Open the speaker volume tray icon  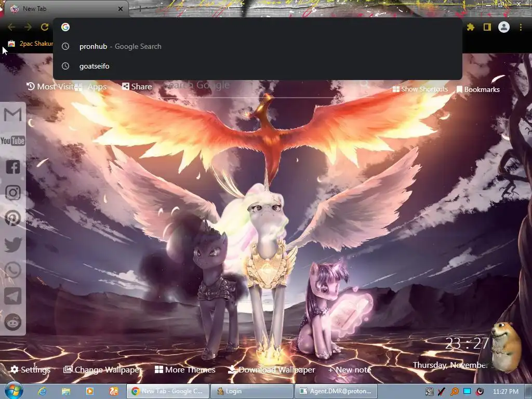[x=480, y=392]
